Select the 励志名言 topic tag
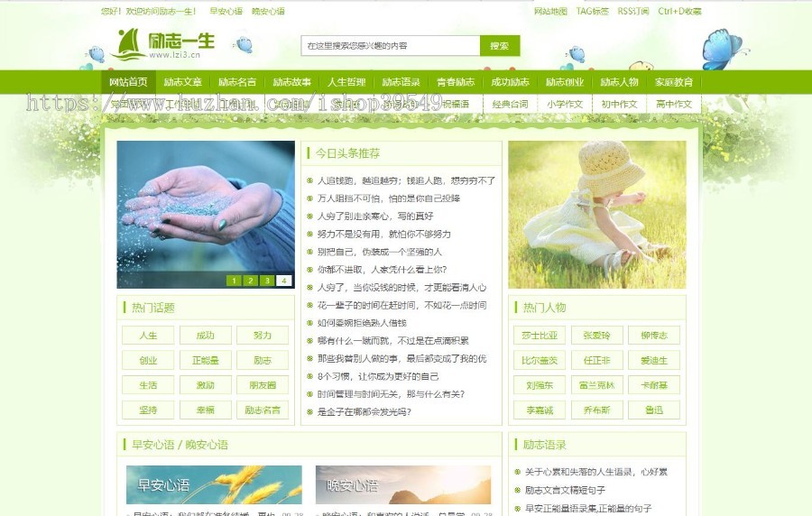The width and height of the screenshot is (812, 516). click(263, 410)
